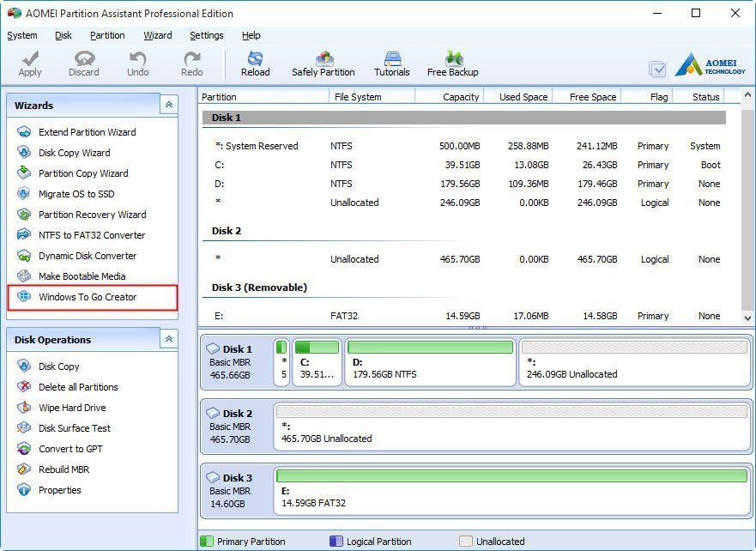Toggle the checkmark icon beside AOMEI logo
756x551 pixels.
657,70
